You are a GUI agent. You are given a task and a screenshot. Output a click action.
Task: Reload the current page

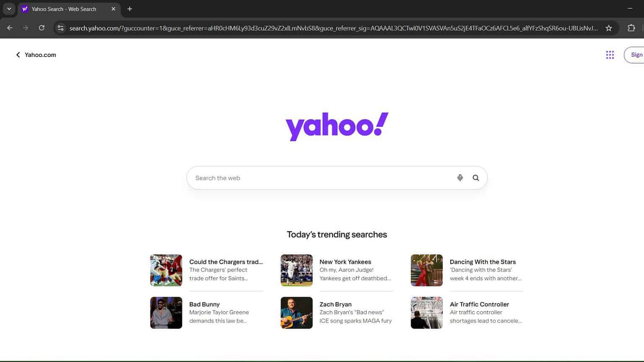tap(42, 28)
